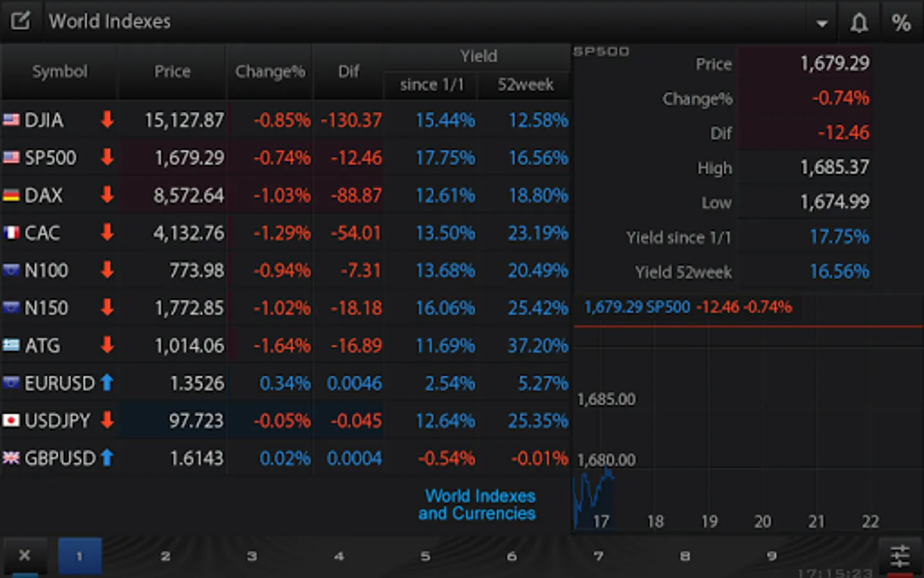Open the settings sliders icon
Viewport: 924px width, 578px height.
click(x=900, y=556)
